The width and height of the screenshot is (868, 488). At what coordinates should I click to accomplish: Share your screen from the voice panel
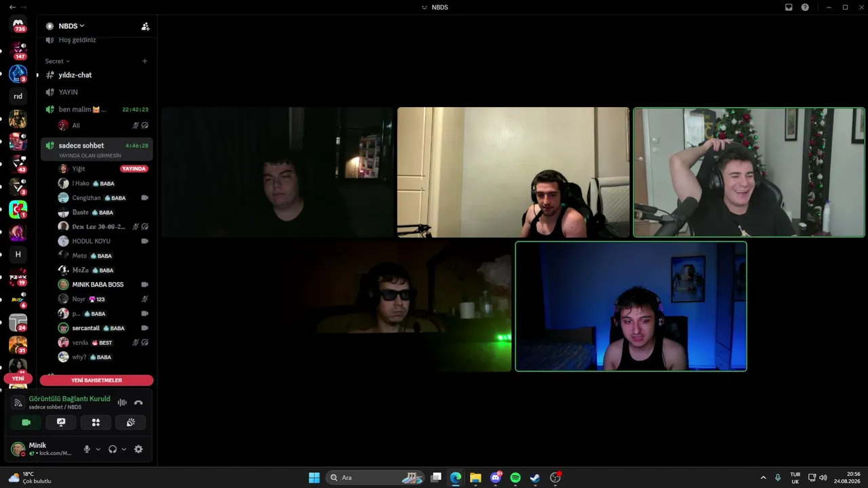click(x=61, y=422)
